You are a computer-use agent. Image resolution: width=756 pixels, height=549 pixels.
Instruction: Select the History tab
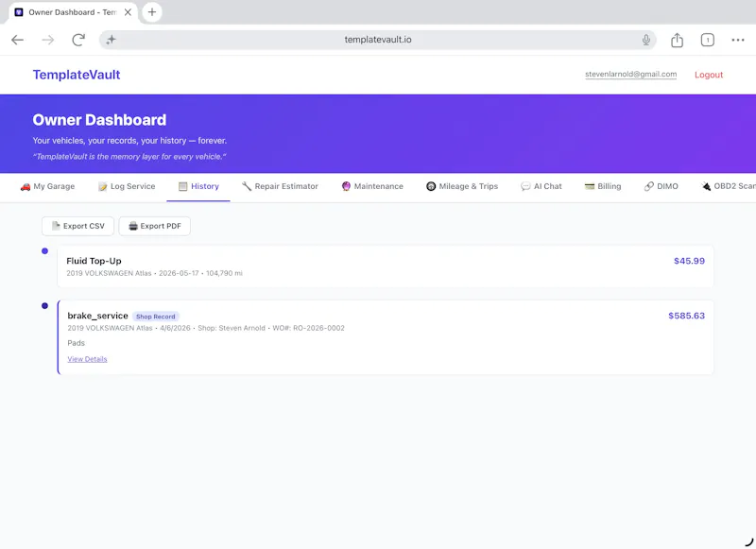[198, 186]
